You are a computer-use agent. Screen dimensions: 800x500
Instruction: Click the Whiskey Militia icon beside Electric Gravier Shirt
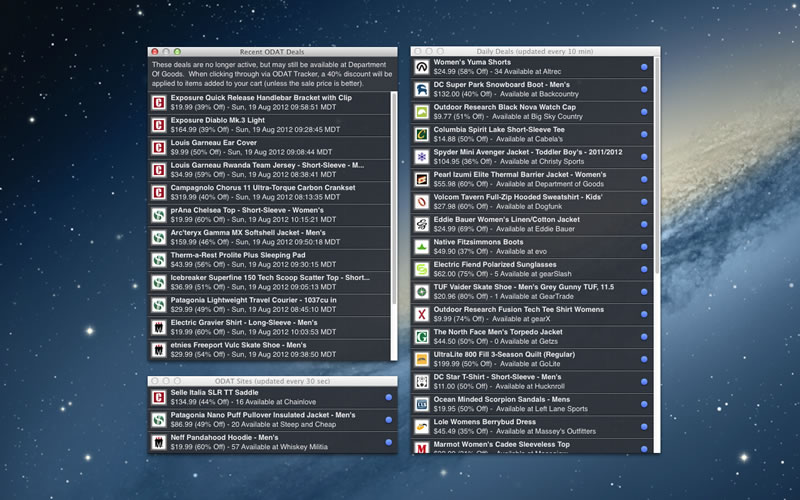159,327
